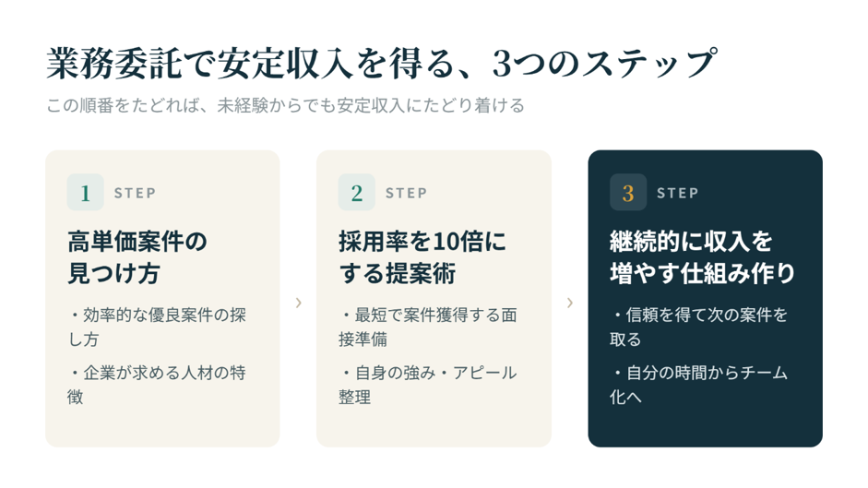Click bullet 自身の強み・アピール整理

[x=427, y=385]
